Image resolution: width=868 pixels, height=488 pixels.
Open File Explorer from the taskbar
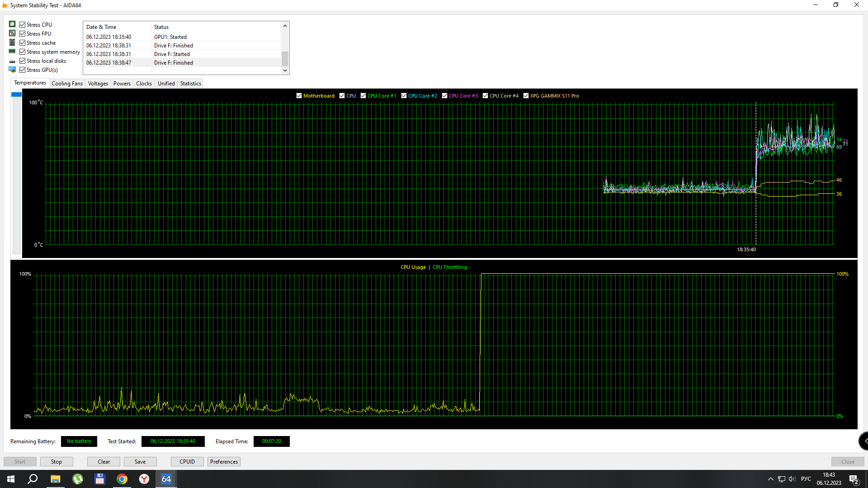tap(55, 479)
